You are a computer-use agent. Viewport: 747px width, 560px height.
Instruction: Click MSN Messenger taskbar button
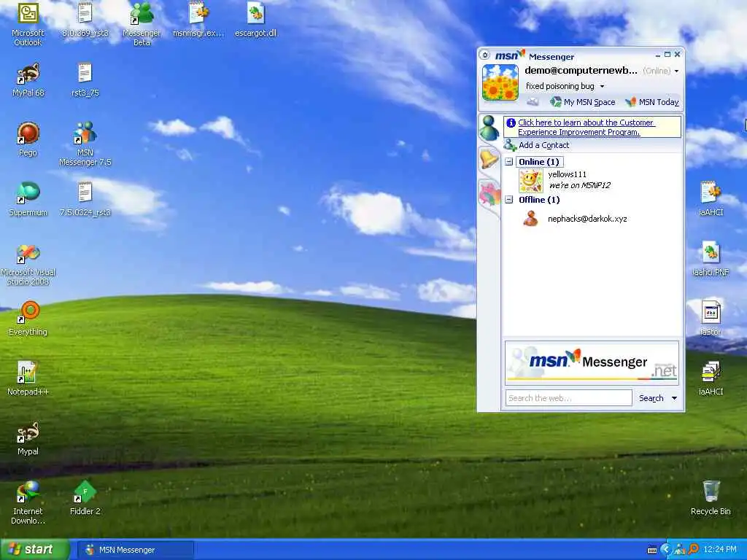(x=135, y=550)
